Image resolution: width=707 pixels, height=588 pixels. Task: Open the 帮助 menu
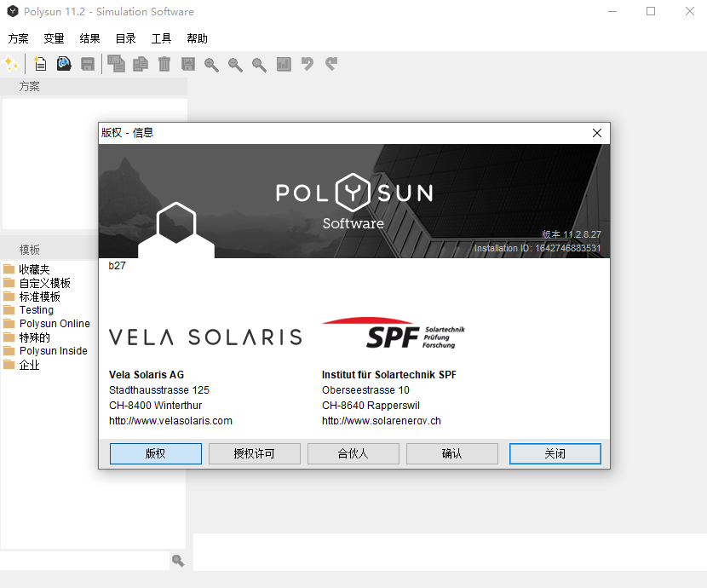point(198,39)
